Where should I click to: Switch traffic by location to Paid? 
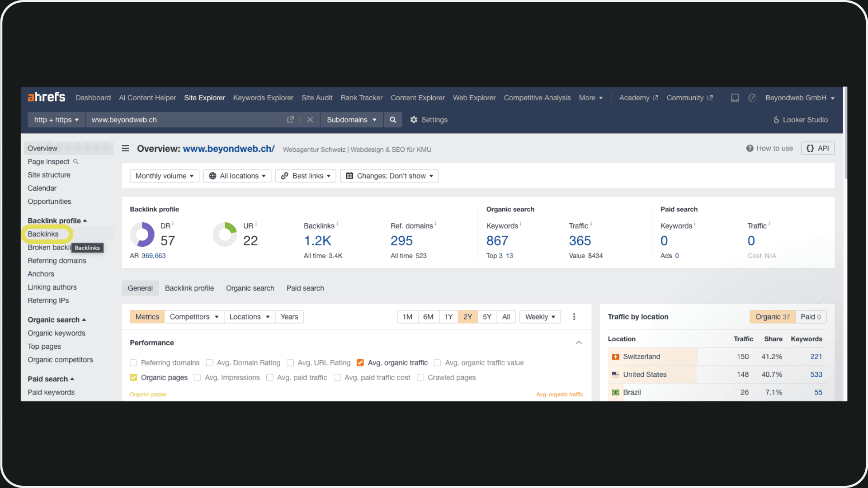(811, 317)
